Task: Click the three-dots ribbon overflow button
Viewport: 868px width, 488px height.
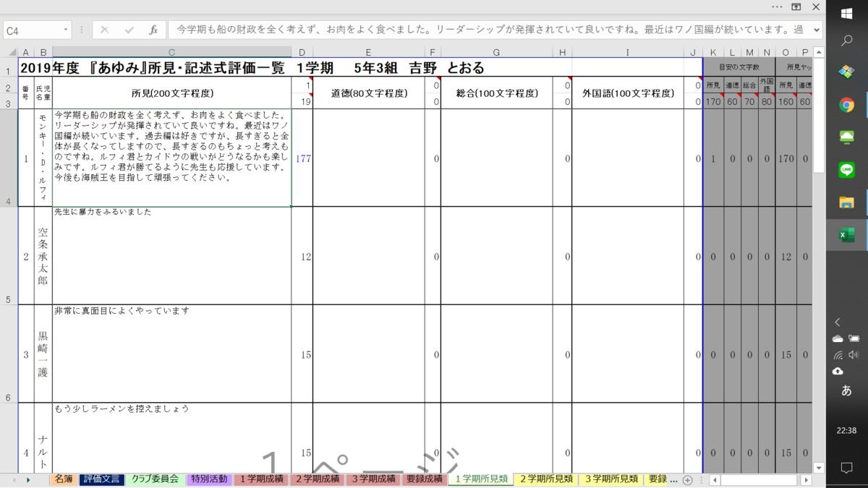Action: [x=777, y=7]
